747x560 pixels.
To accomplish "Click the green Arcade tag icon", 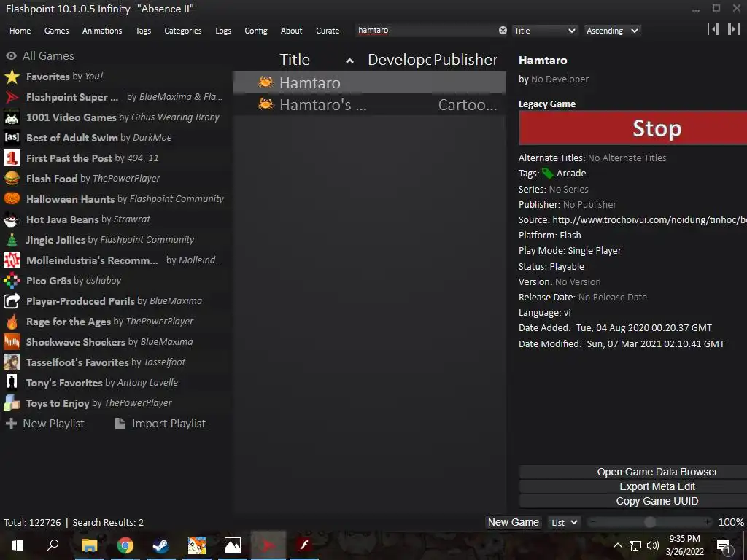I will pos(548,174).
